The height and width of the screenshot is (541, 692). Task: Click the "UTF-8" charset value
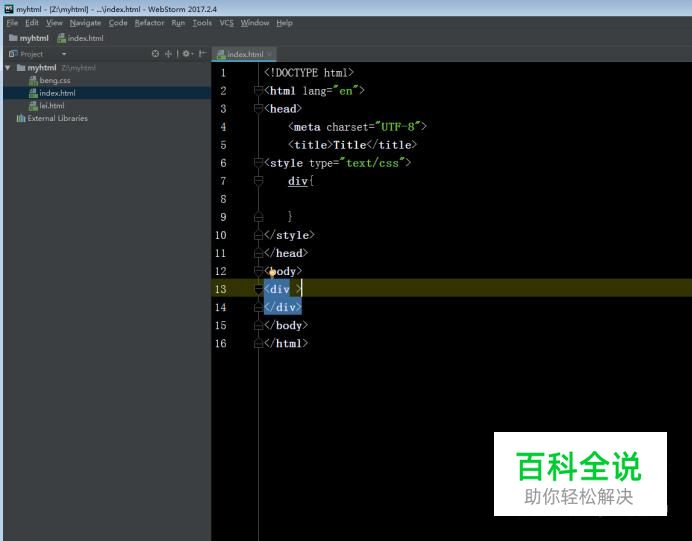point(398,127)
